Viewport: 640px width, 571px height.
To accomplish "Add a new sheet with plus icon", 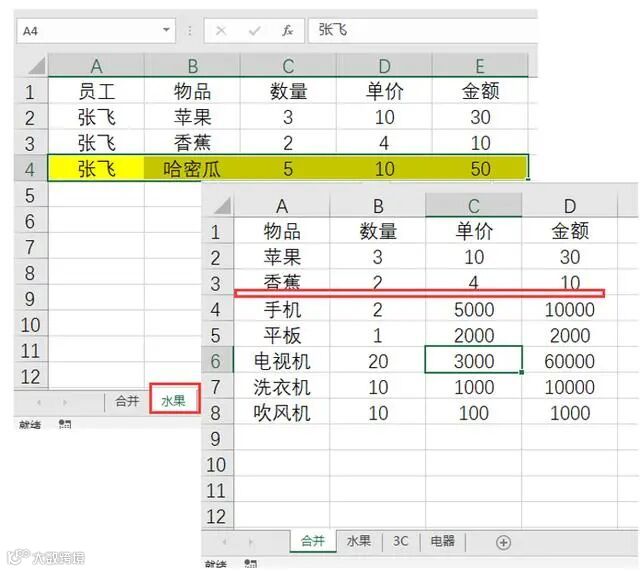I will pos(503,542).
